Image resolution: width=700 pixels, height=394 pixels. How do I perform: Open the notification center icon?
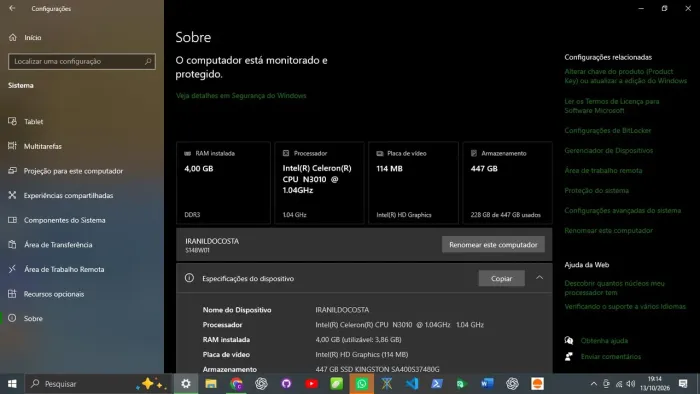click(683, 384)
